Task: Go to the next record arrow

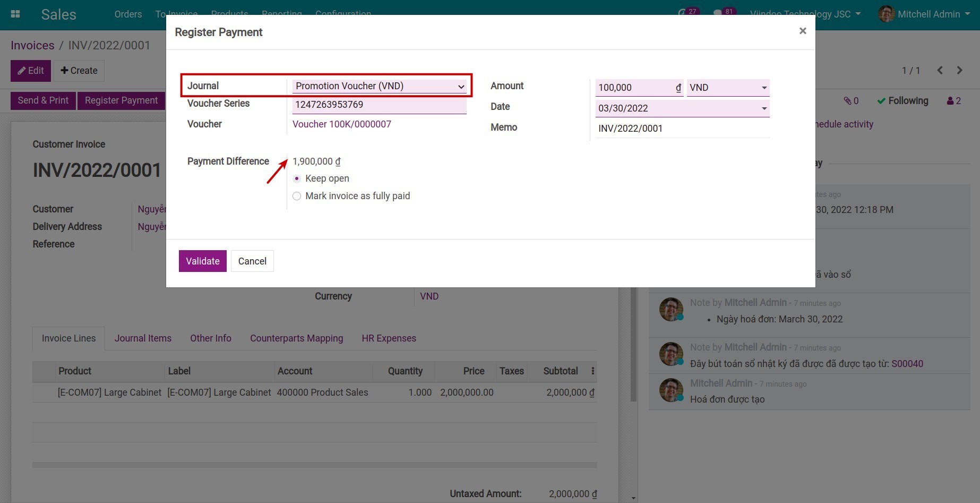Action: point(959,70)
